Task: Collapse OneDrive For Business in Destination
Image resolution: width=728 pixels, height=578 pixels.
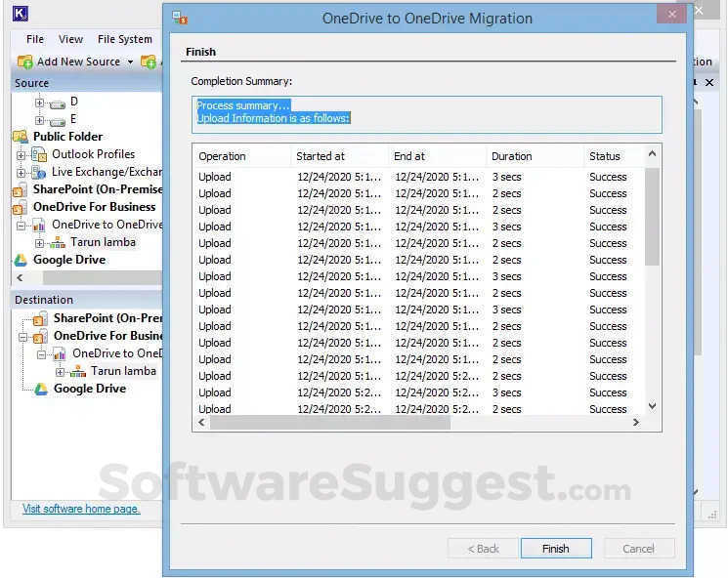Action: 22,337
